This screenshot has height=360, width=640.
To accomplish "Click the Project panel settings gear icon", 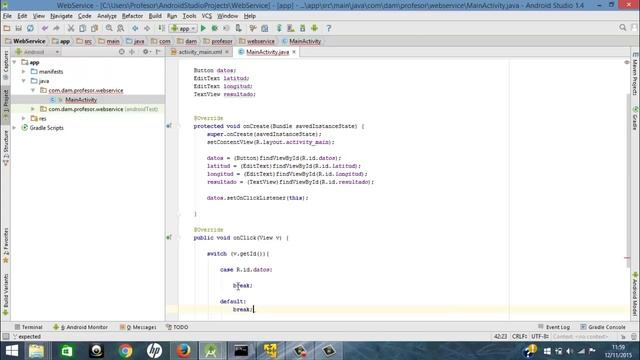I will 146,52.
